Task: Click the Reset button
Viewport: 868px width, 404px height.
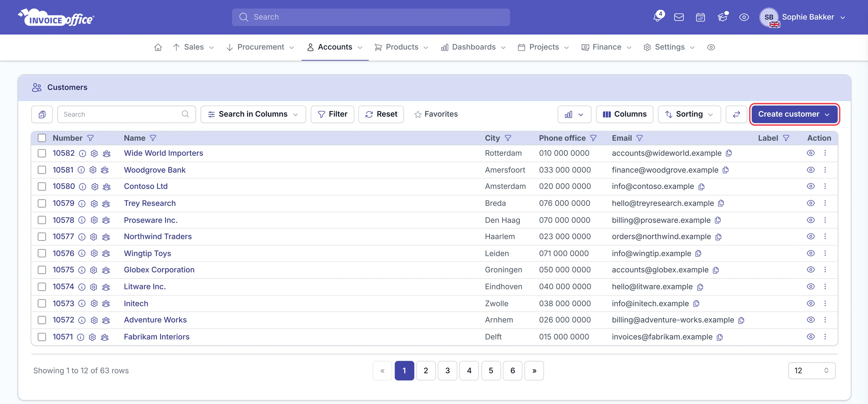Action: click(381, 114)
